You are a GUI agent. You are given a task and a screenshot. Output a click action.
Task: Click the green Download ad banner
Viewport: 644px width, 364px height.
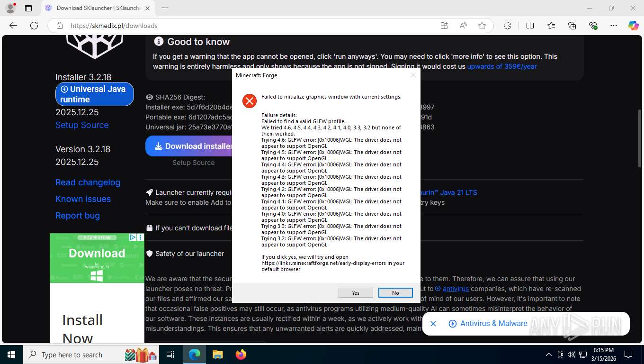[x=97, y=258]
